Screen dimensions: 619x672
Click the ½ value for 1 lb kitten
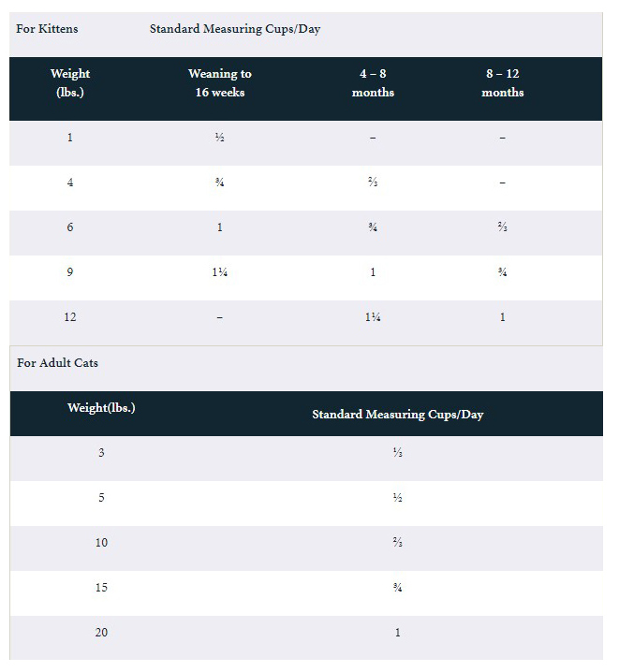[220, 138]
